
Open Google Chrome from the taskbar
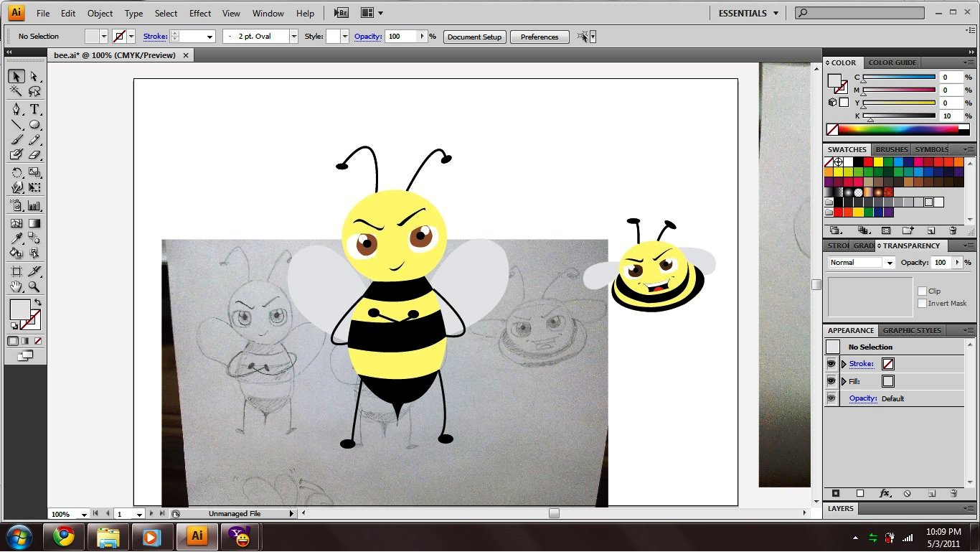click(x=64, y=536)
